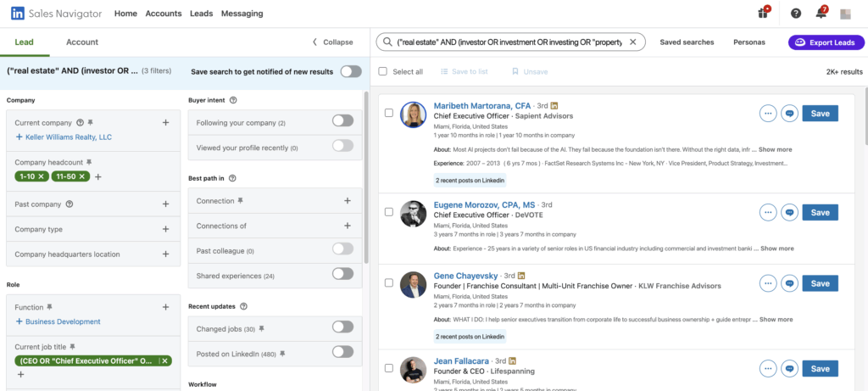Remove the 11-50 headcount filter chip

(82, 176)
